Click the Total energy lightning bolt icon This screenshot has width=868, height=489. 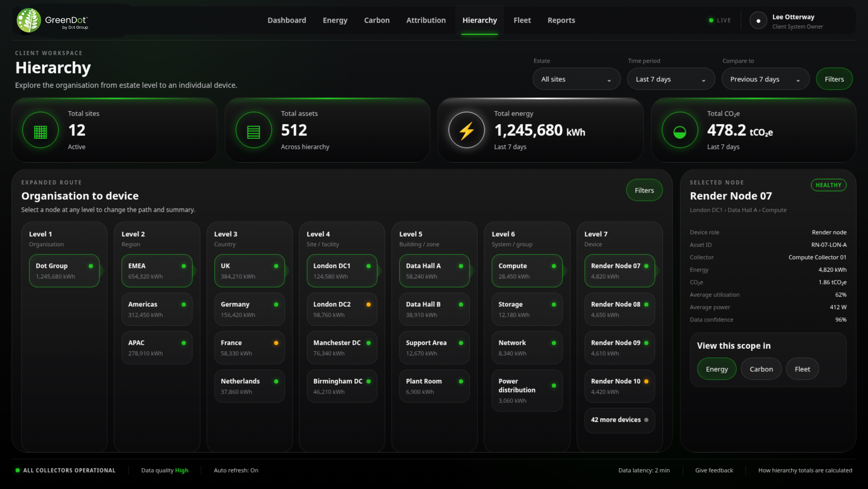pyautogui.click(x=466, y=130)
